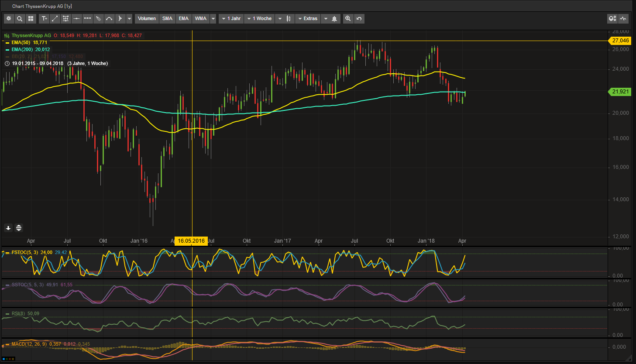The height and width of the screenshot is (364, 636).
Task: Open the Extras dropdown menu
Action: click(x=307, y=18)
